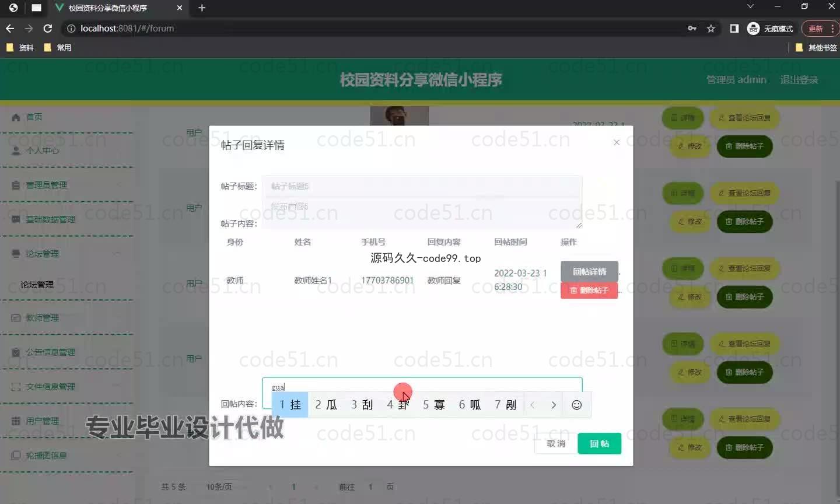This screenshot has height=504, width=840.
Task: Open the browser three-dot menu
Action: (832, 29)
